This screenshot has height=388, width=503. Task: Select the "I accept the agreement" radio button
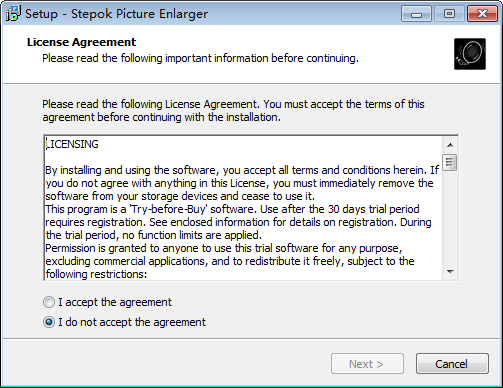pos(49,302)
